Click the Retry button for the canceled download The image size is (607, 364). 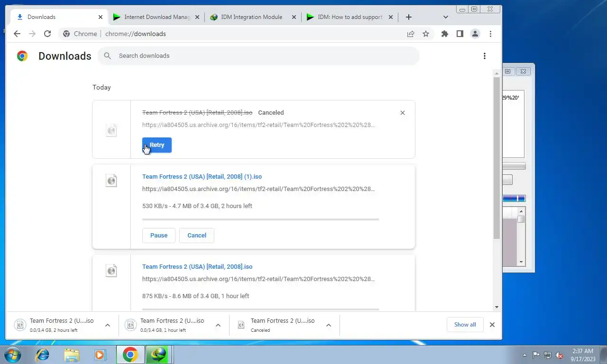pyautogui.click(x=157, y=145)
